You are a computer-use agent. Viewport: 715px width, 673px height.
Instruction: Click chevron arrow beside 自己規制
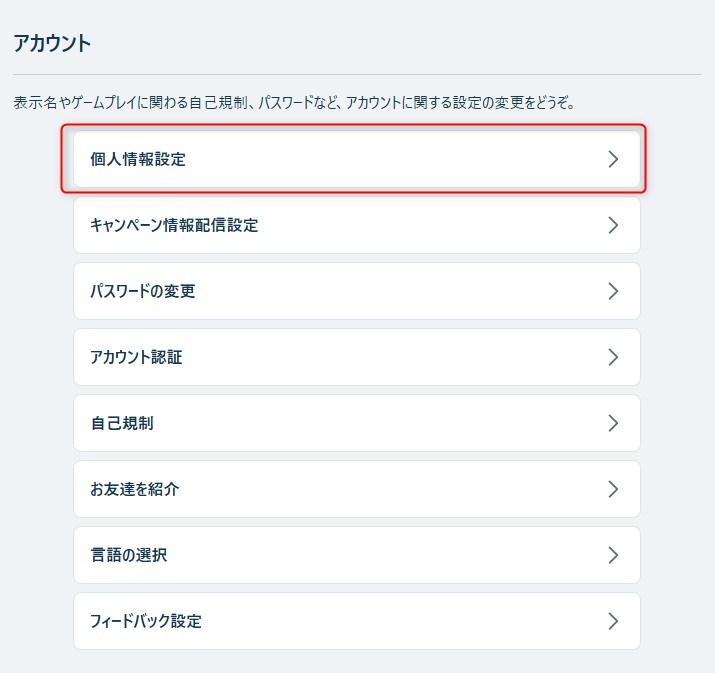tap(613, 423)
